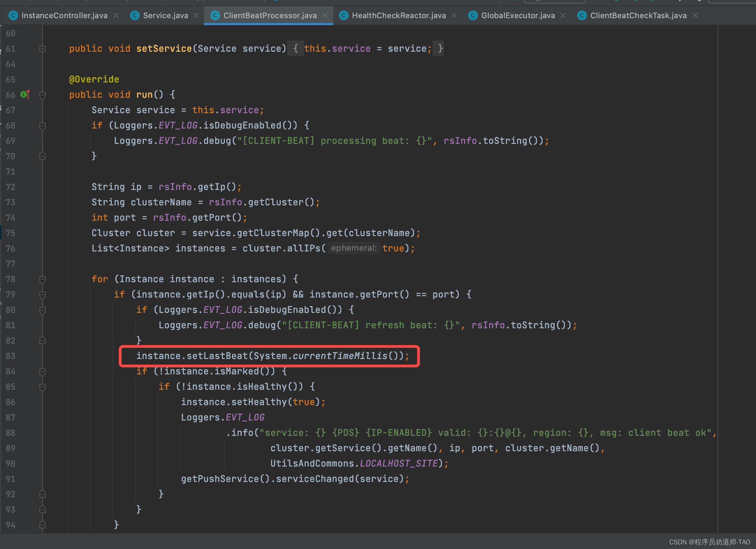Collapse the run() method at line 66
The image size is (756, 549).
coord(43,95)
